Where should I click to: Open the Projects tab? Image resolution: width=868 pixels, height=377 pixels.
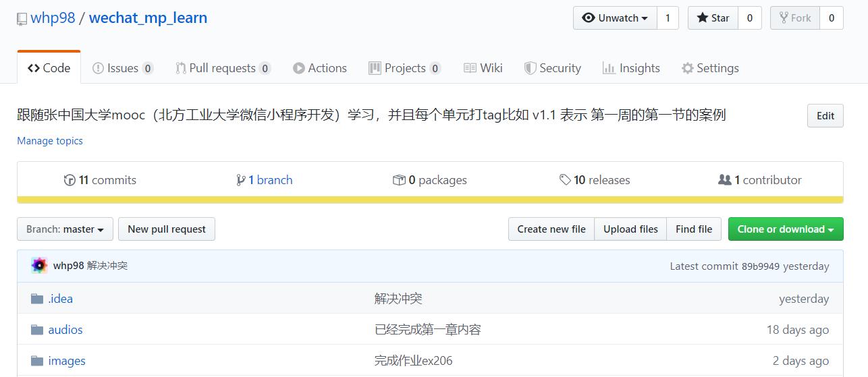coord(405,68)
